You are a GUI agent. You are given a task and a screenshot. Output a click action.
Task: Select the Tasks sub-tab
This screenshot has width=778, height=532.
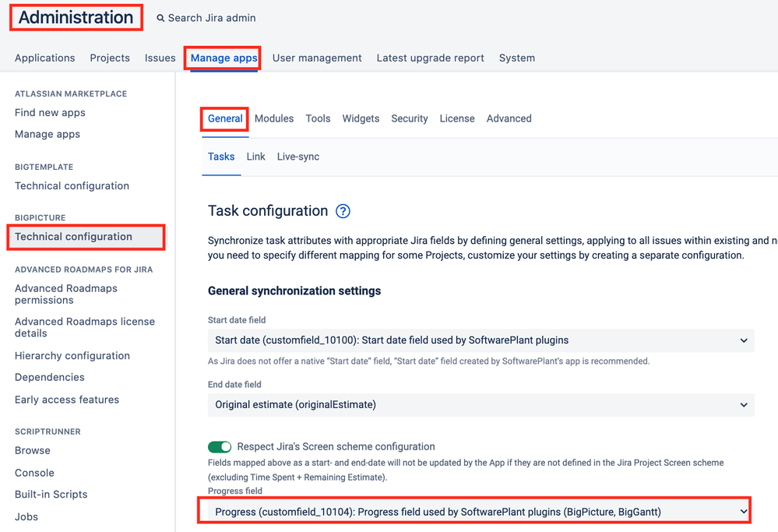coord(221,157)
